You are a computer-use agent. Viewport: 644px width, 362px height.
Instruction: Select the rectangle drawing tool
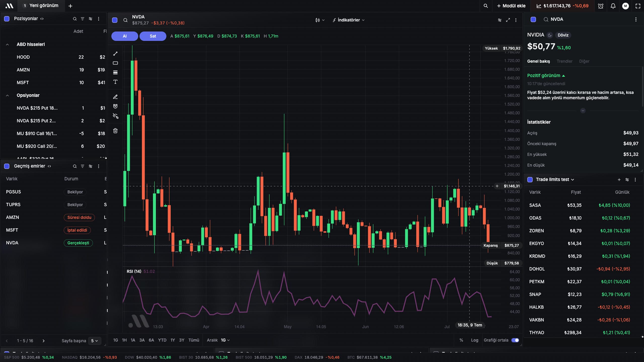(x=115, y=63)
